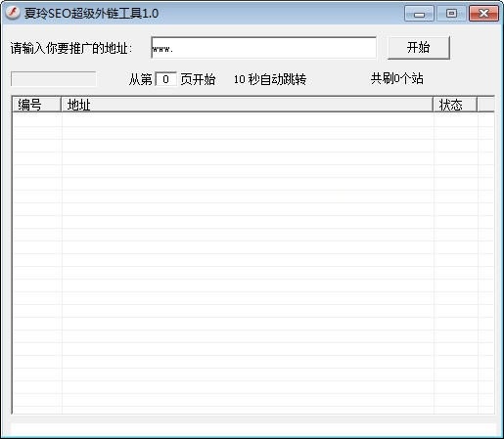Click the starting page number field

(x=165, y=79)
